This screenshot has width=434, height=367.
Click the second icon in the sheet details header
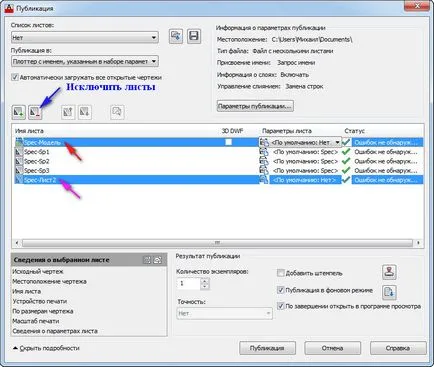click(x=157, y=260)
